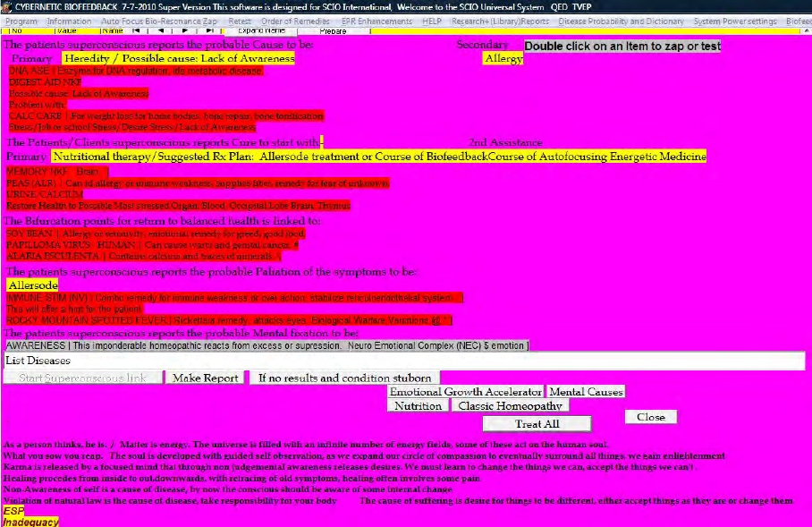Select the AWARENESS mental fixation row
Image resolution: width=812 pixels, height=527 pixels.
pyautogui.click(x=266, y=345)
